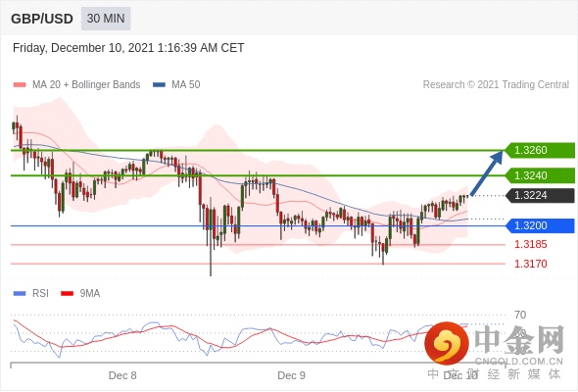The height and width of the screenshot is (392, 578).
Task: Click the MA 50 blue legend swatch
Action: [x=160, y=85]
